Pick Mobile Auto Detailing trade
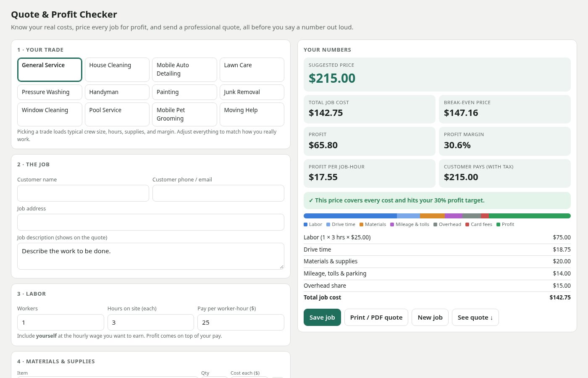The image size is (588, 378). click(x=184, y=70)
